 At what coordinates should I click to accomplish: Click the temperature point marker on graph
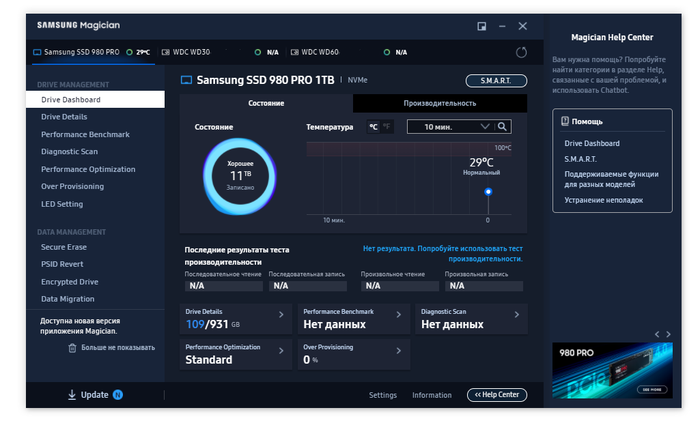[x=488, y=192]
